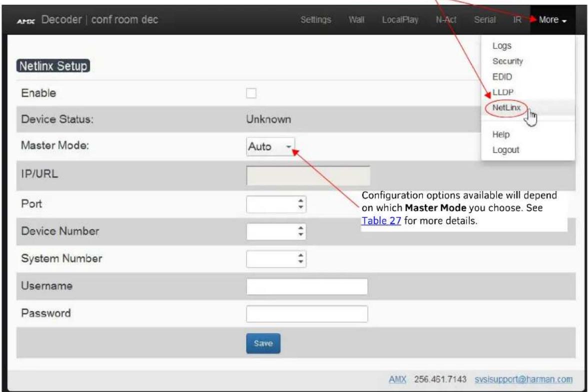Focus the Username text box

point(307,286)
